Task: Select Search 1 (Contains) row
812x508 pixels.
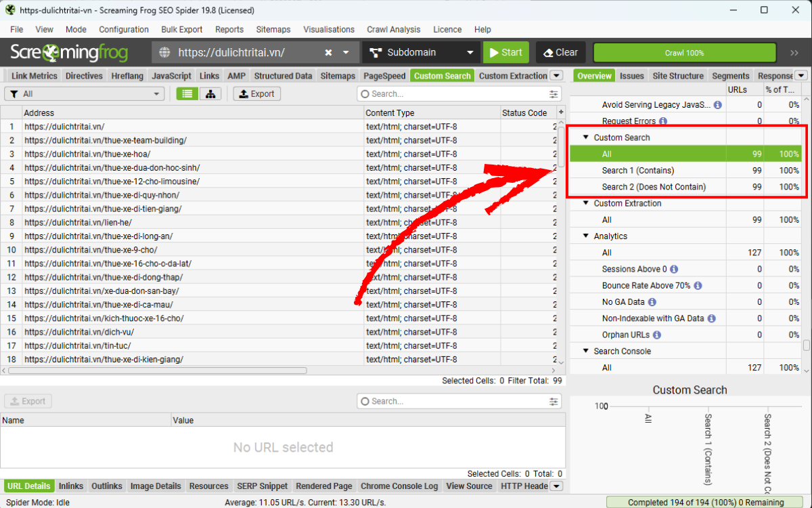Action: click(x=638, y=171)
